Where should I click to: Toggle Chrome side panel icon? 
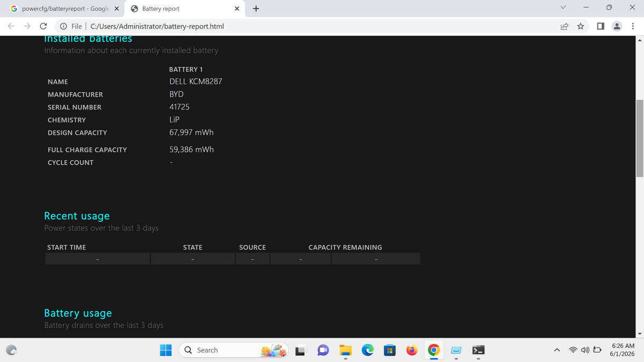pos(601,26)
